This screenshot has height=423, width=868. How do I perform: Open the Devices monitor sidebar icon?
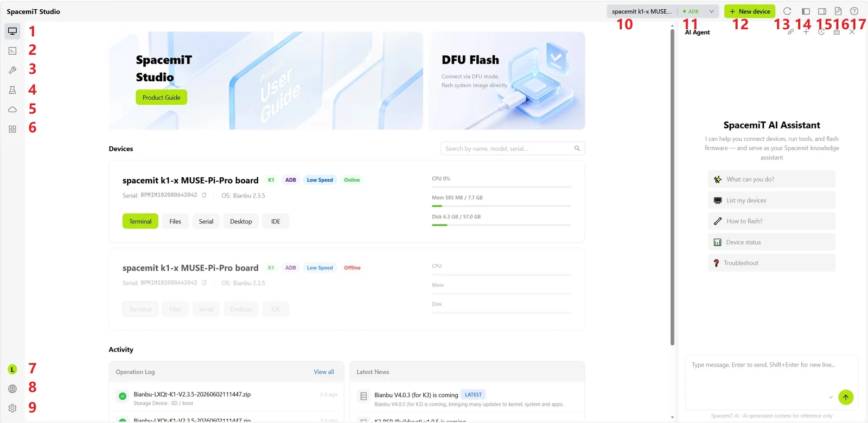[12, 31]
